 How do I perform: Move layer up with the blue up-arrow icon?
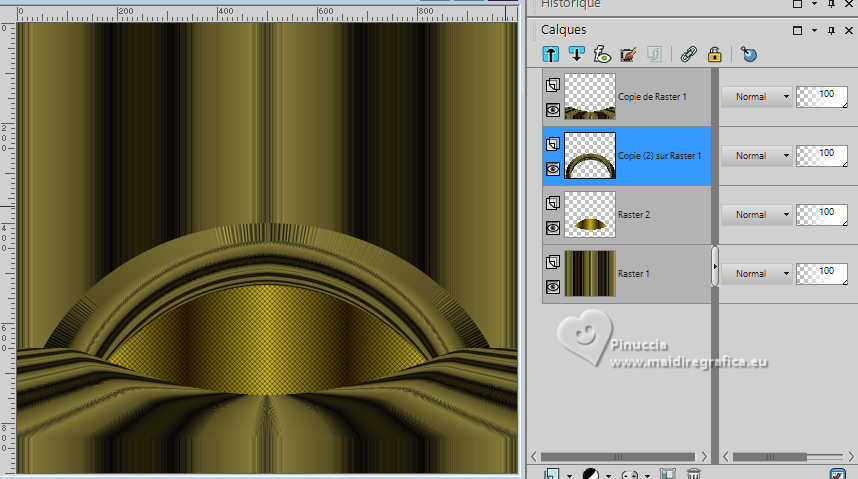(x=550, y=54)
